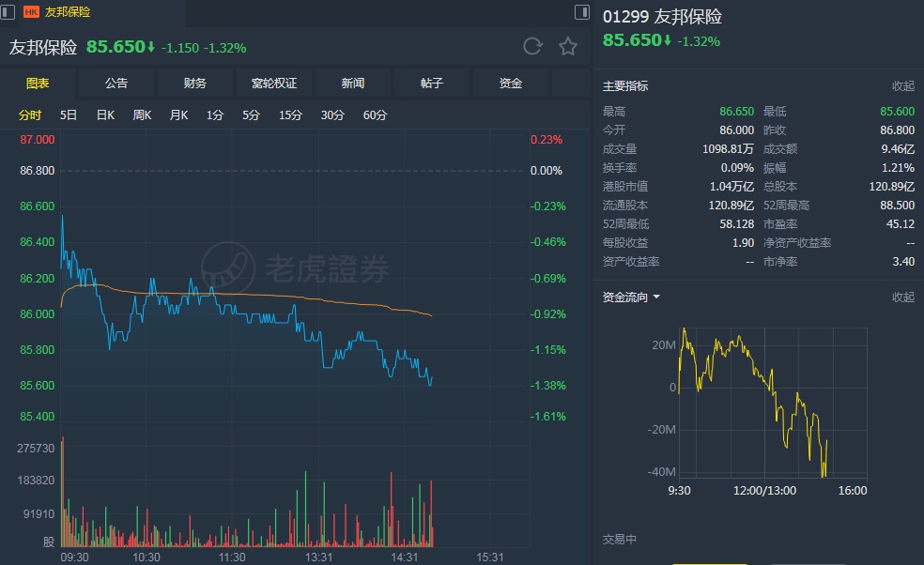Image resolution: width=924 pixels, height=565 pixels.
Task: Collapse the 资金流向 section with 收起
Action: pos(902,298)
